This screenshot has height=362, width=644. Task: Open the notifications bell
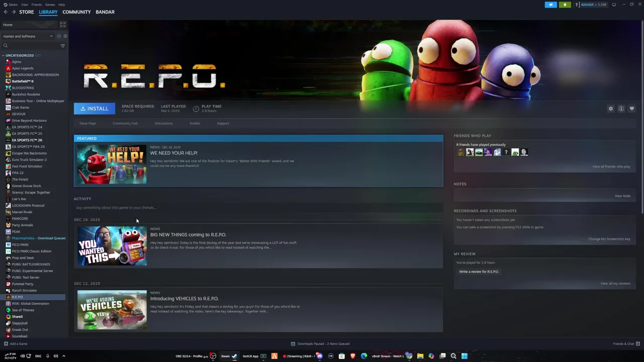pos(565,5)
